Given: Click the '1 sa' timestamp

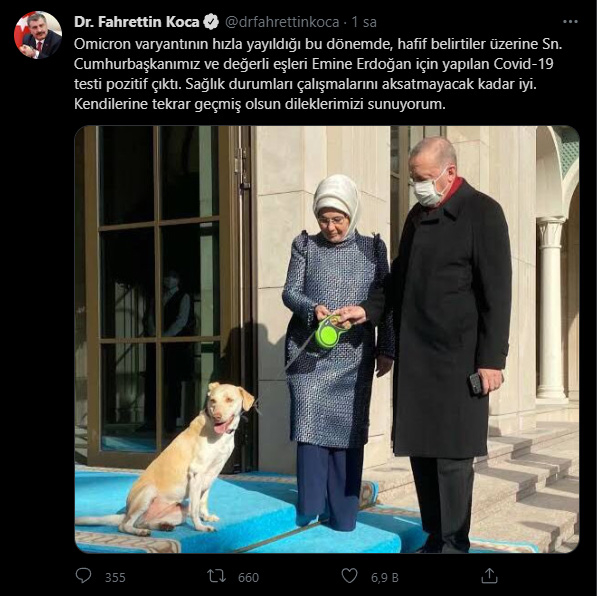Looking at the screenshot, I should coord(364,22).
